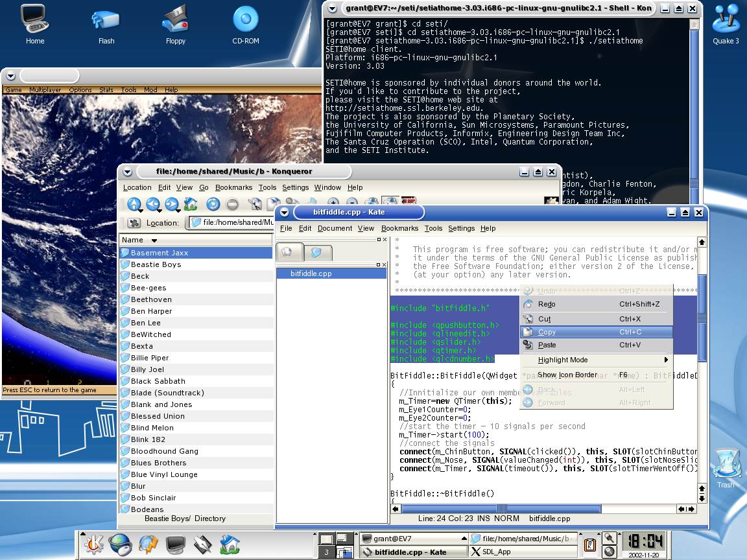Launch the globe web browser panel icon

pos(121,544)
